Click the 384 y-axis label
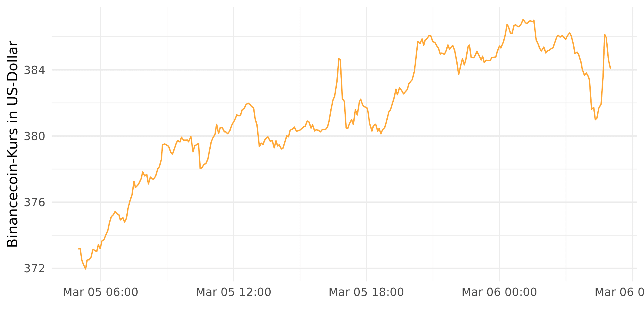 tap(34, 70)
